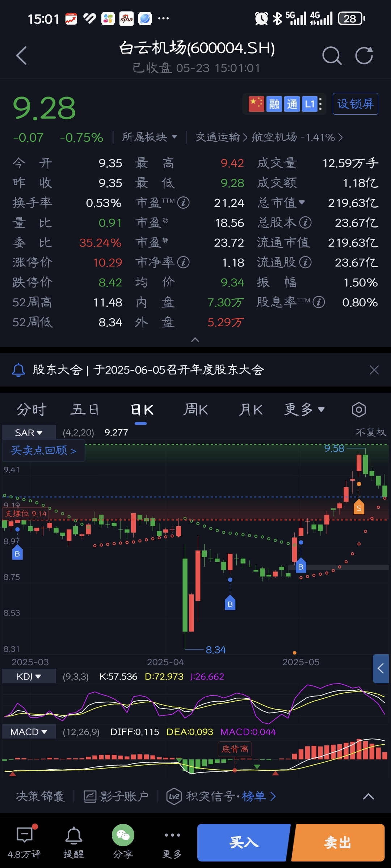Open chart settings hexagon icon
391x868 pixels.
(358, 410)
